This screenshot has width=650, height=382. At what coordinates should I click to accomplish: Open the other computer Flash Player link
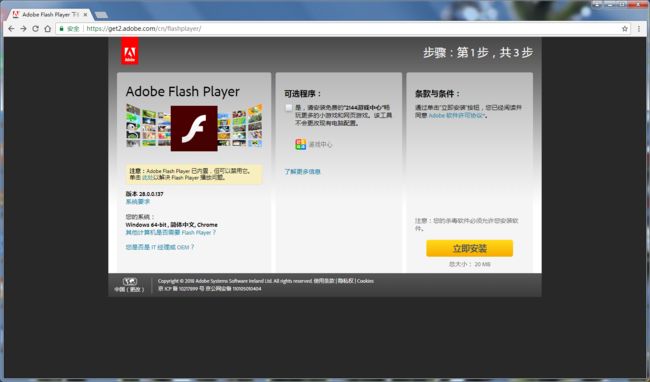tap(171, 232)
